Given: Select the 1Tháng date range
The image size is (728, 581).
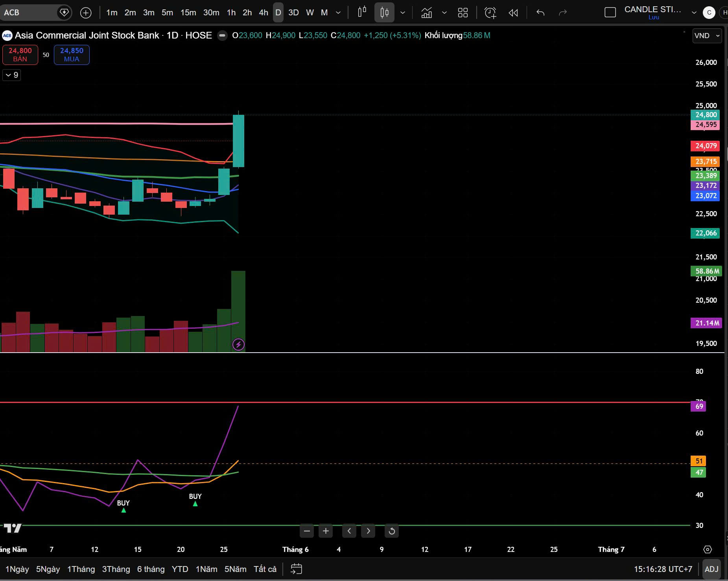Looking at the screenshot, I should click(81, 569).
